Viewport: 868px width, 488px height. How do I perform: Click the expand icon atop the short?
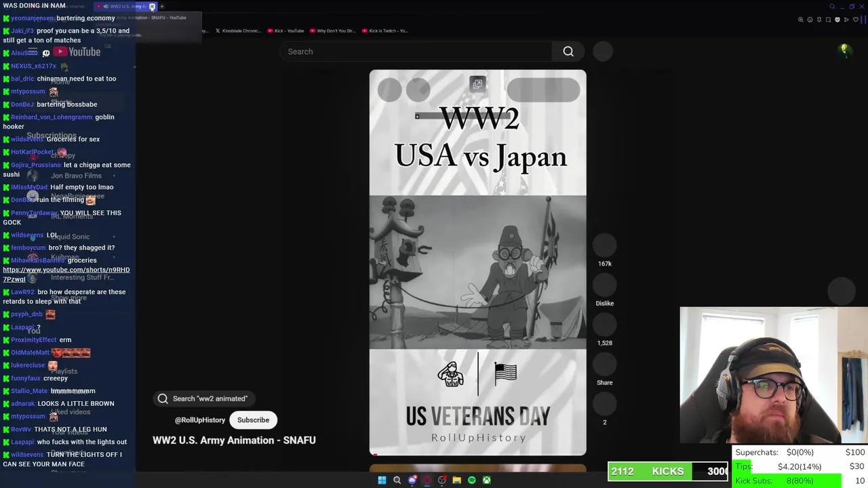coord(477,84)
